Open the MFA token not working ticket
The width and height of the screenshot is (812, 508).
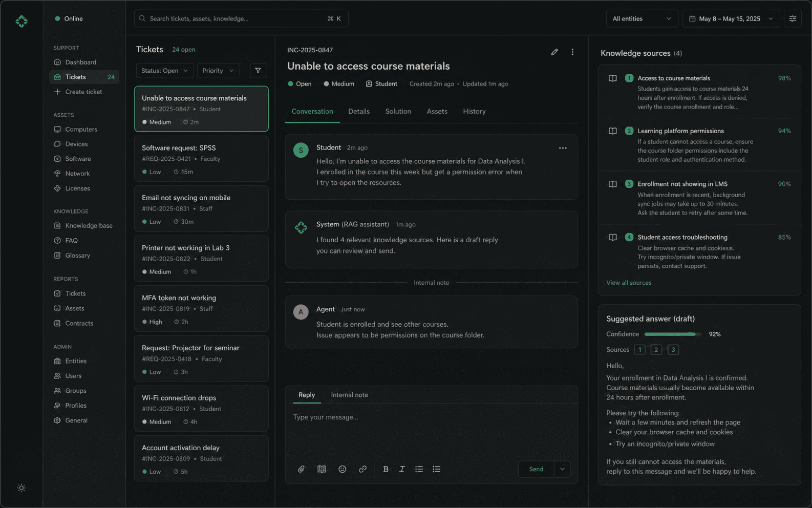click(x=201, y=309)
